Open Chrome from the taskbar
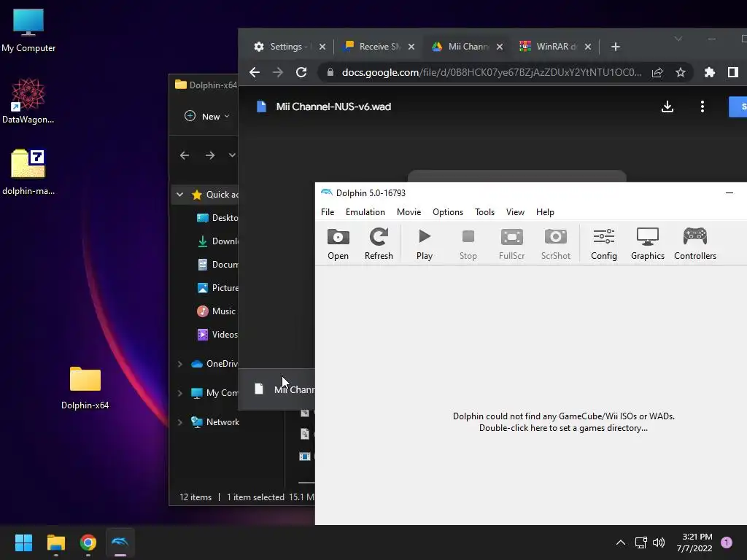747x560 pixels. (88, 542)
